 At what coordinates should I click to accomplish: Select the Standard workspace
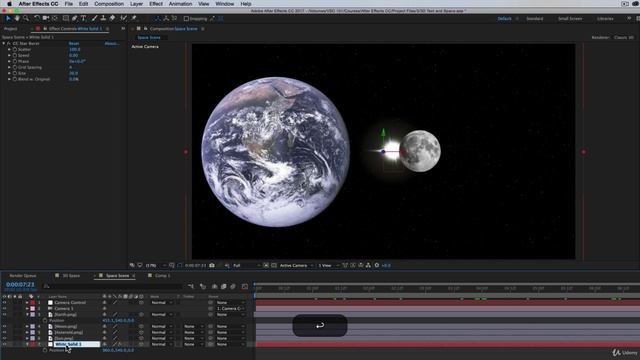click(x=534, y=19)
